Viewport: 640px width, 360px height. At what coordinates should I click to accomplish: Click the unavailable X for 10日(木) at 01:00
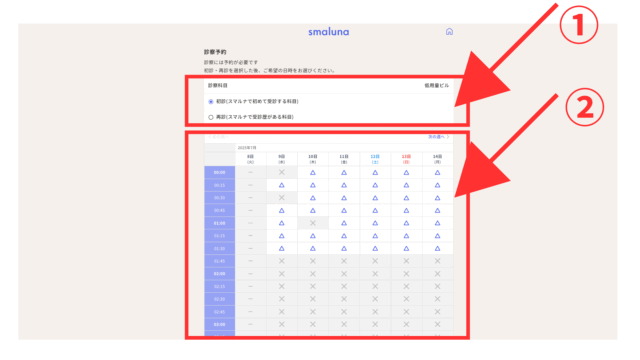point(313,223)
